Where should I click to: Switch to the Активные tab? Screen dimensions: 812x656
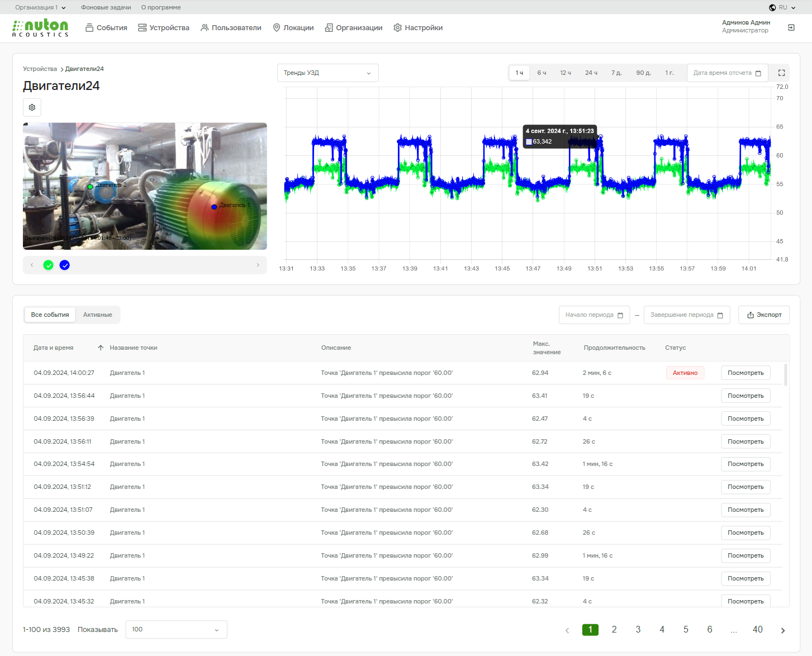[x=97, y=315]
